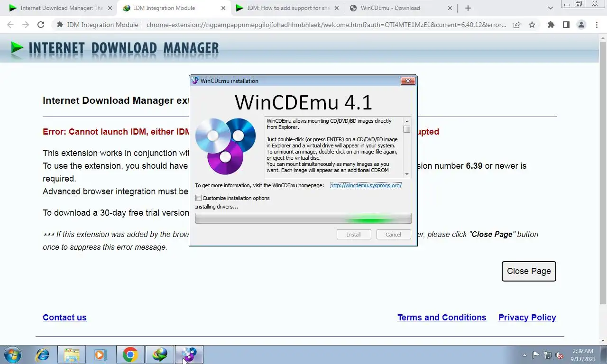
Task: Open Chrome profile avatar menu
Action: point(581,25)
